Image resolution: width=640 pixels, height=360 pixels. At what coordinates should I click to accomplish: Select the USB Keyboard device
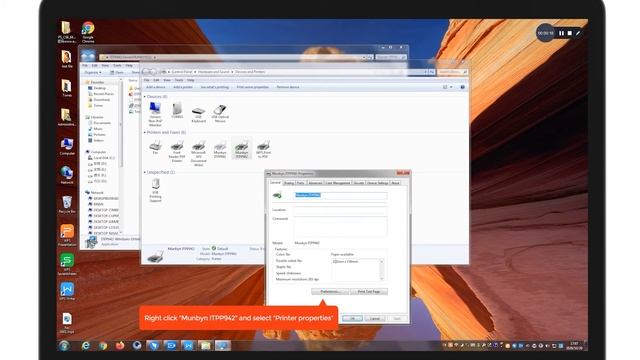(x=198, y=114)
